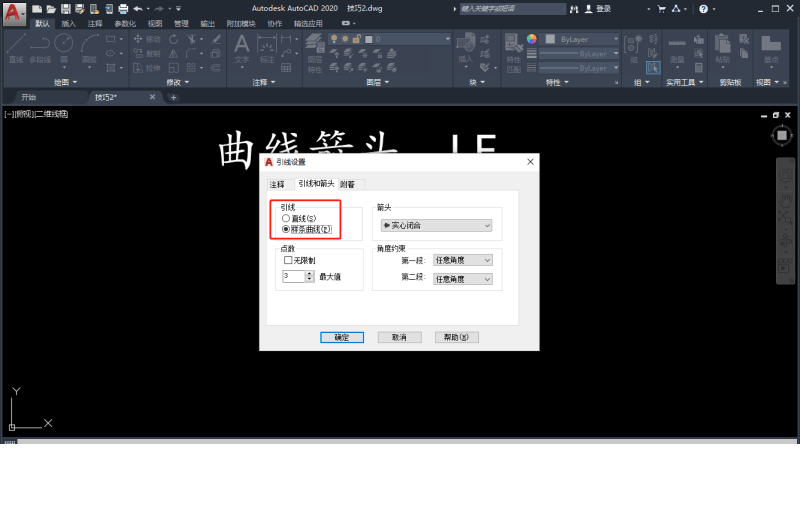Click the Table icon in 注释 panel

click(x=286, y=67)
